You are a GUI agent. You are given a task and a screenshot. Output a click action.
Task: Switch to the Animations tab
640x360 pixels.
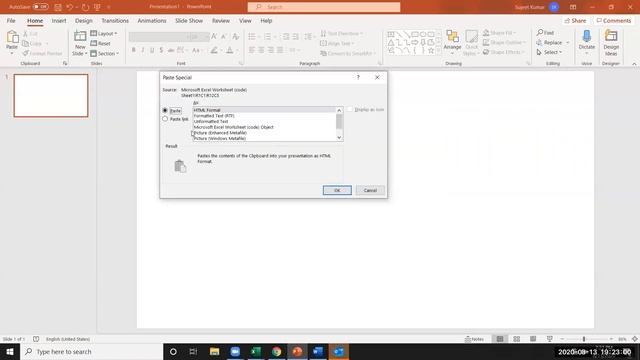click(152, 20)
